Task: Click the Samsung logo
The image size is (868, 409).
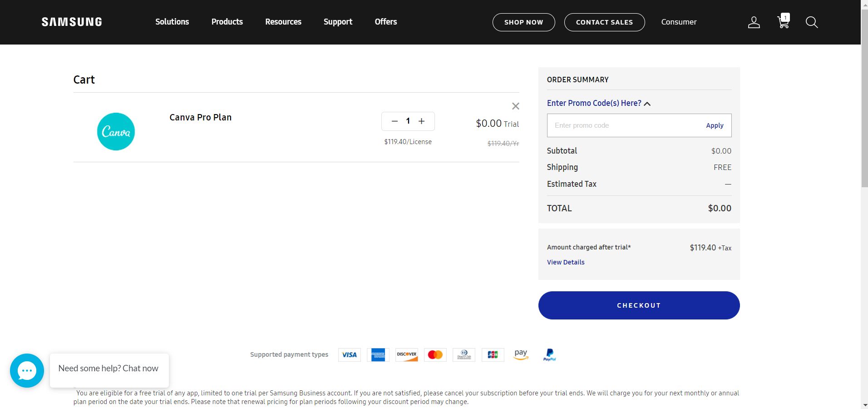Action: coord(72,22)
